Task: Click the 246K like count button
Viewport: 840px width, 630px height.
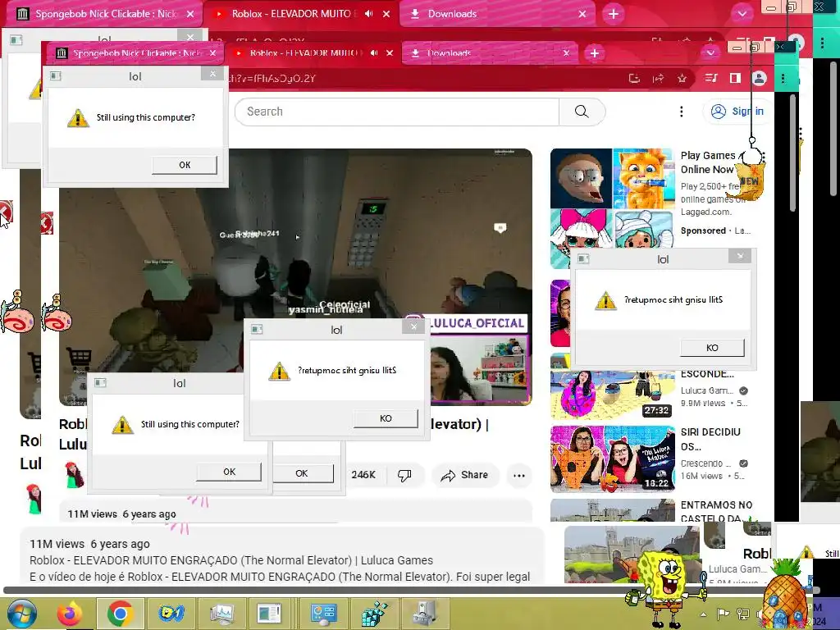Action: click(x=364, y=475)
